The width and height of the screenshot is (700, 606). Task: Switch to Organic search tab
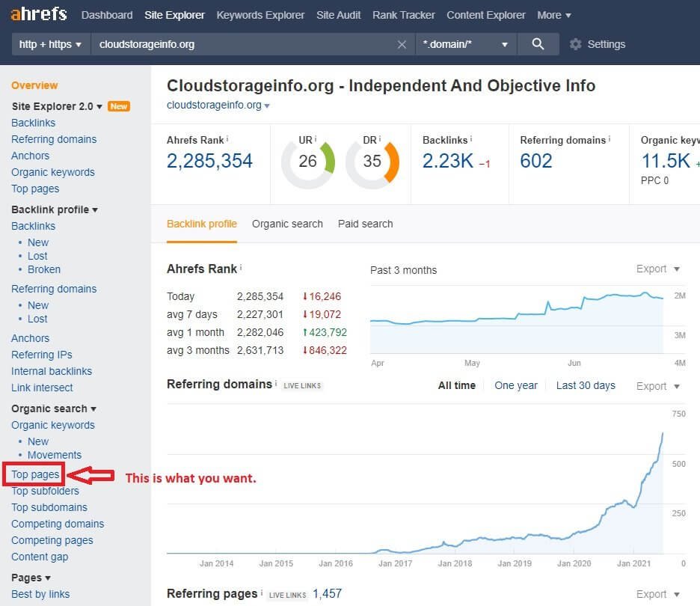[287, 224]
